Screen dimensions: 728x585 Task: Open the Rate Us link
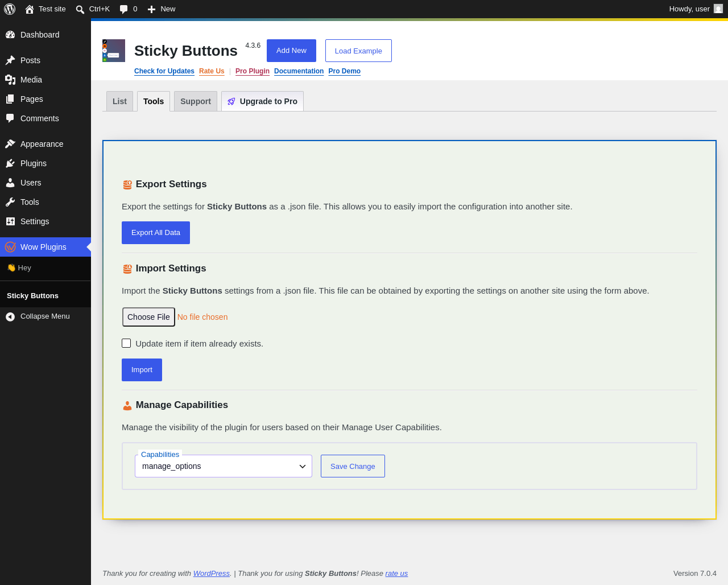click(x=212, y=71)
